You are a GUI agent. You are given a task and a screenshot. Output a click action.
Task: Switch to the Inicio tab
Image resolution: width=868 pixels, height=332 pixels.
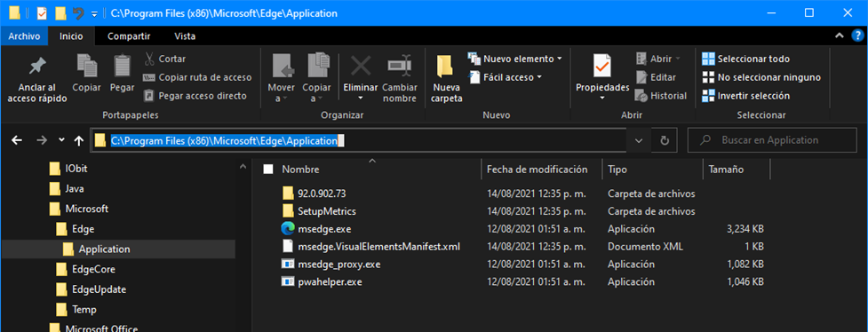(71, 36)
